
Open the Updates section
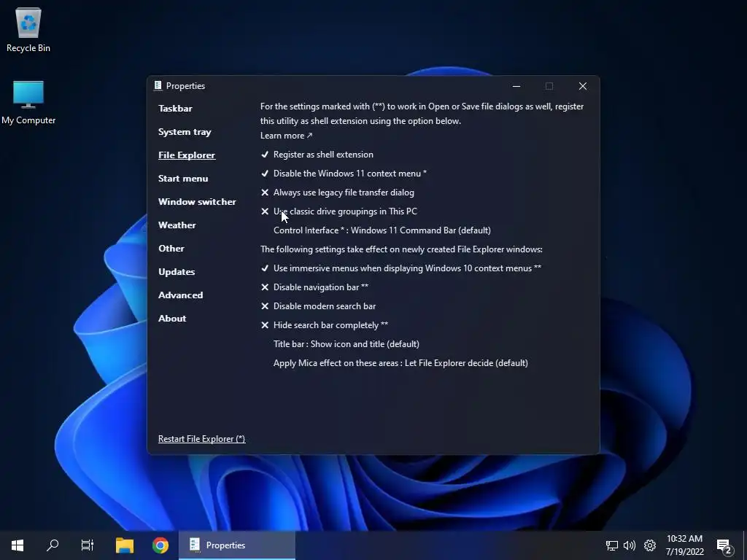pyautogui.click(x=177, y=272)
